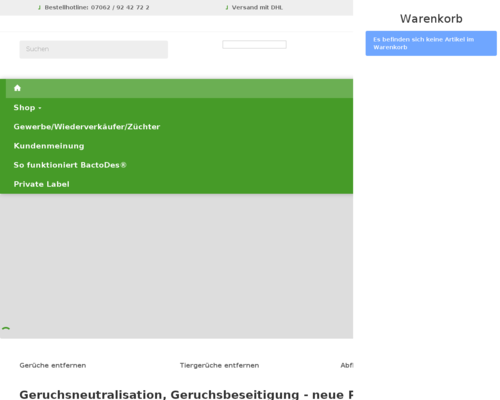Open Gewerbe/Wiederverkäufer/Züchter menu item
This screenshot has height=400, width=500.
(87, 127)
